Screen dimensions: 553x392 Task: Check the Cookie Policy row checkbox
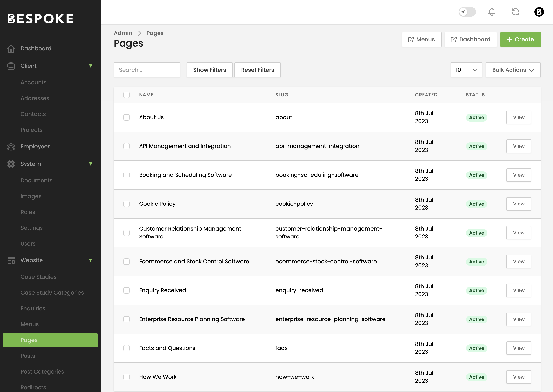(126, 204)
